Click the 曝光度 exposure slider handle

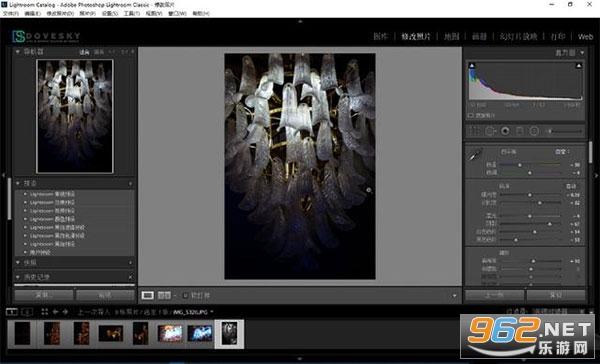530,195
